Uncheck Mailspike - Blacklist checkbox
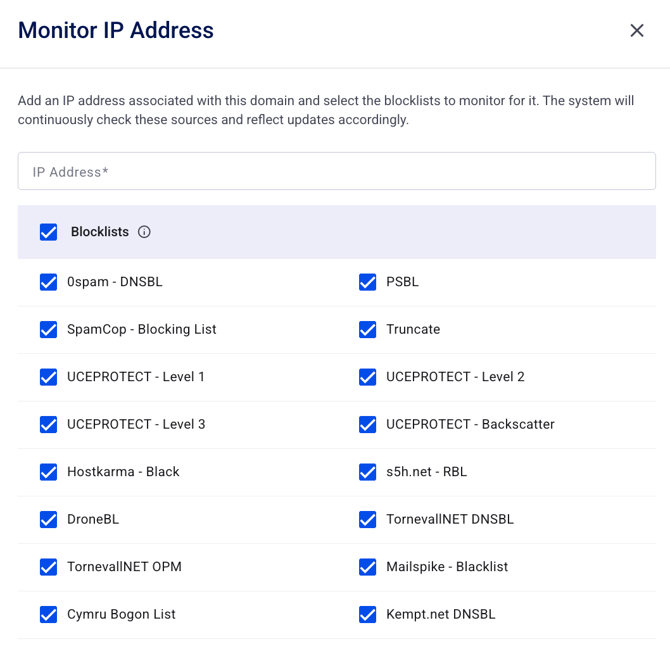Screen dimensions: 670x656 coord(368,567)
